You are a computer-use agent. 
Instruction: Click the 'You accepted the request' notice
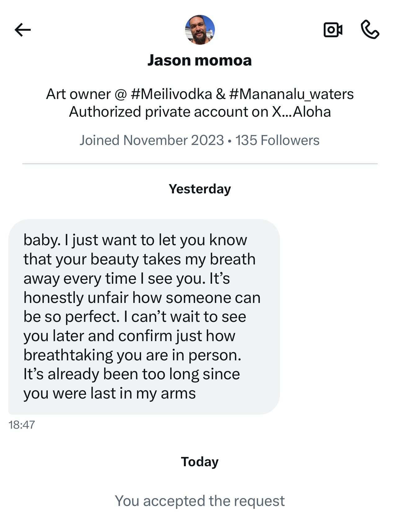[x=200, y=501]
